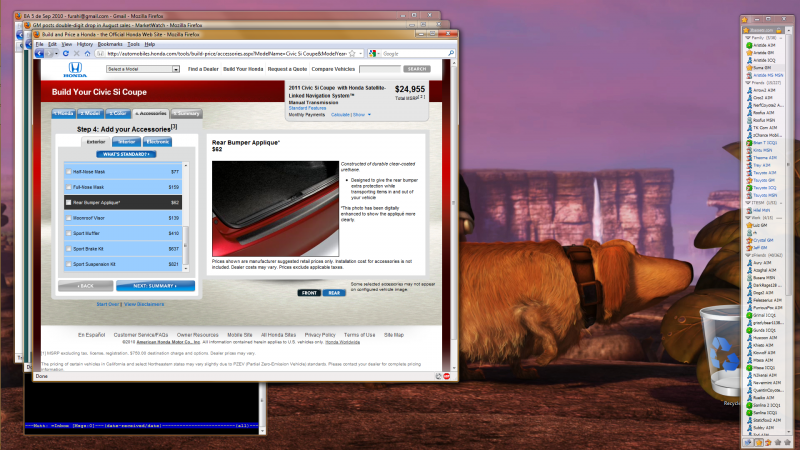
Task: Check the Half-Nose Mask accessory
Action: pos(67,171)
